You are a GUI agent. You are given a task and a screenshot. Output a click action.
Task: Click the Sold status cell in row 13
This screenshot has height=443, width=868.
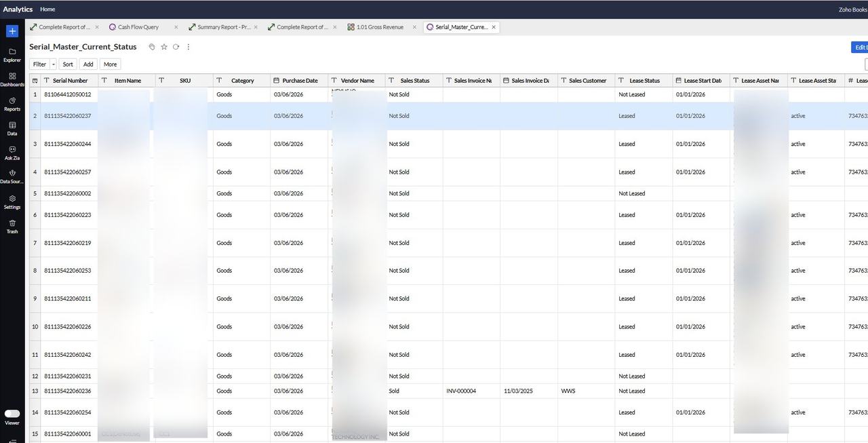point(414,391)
